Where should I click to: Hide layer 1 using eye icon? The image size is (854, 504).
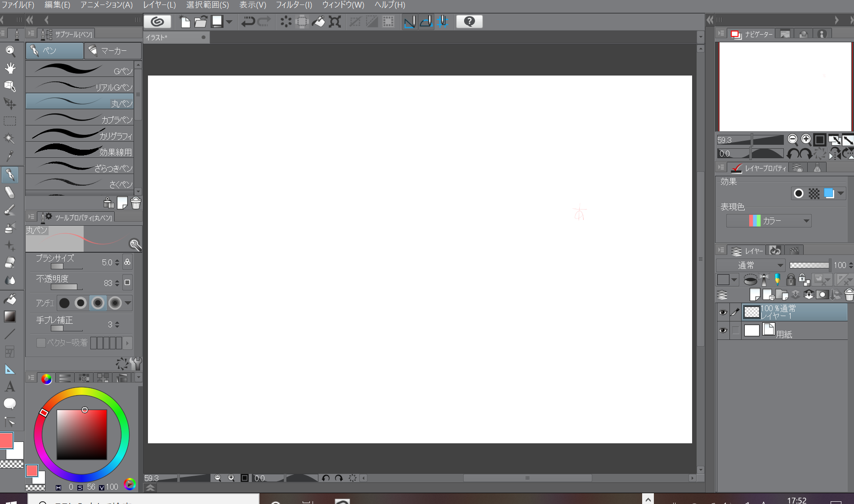click(x=723, y=312)
